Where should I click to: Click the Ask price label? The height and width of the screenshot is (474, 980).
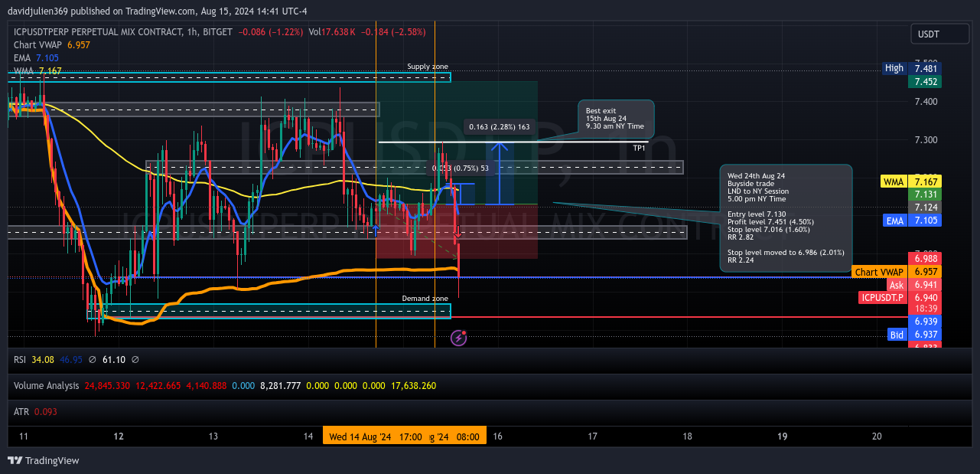[896, 285]
